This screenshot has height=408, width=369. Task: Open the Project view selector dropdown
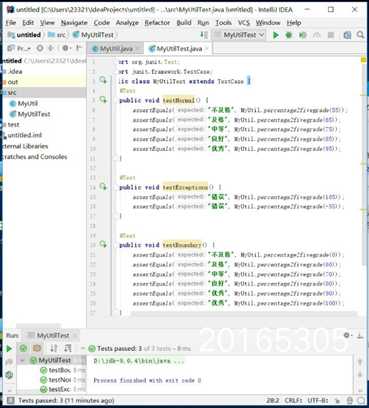click(20, 48)
